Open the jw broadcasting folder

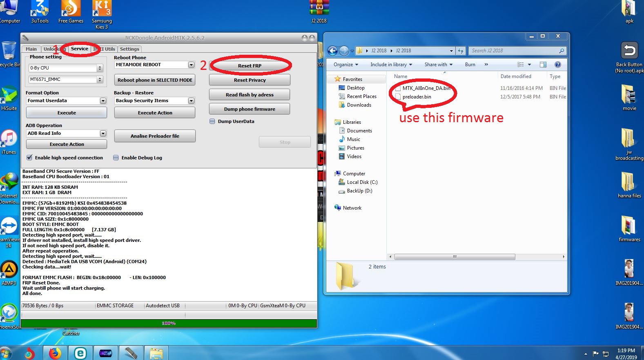coord(629,144)
